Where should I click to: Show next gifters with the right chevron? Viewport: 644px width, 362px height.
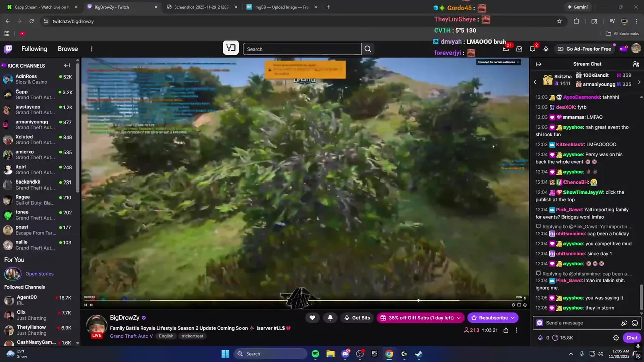(x=639, y=82)
